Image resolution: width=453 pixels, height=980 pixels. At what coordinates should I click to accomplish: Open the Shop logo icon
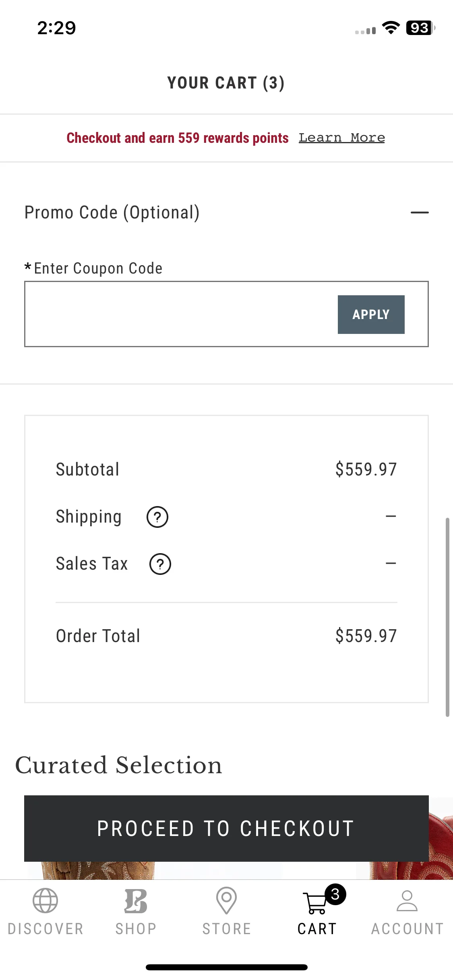coord(136,900)
